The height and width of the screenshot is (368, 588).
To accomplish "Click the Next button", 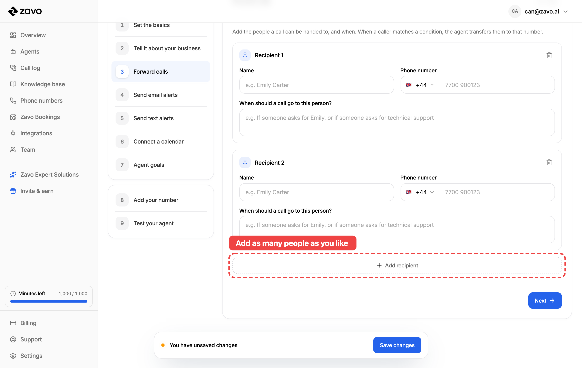I will [545, 300].
